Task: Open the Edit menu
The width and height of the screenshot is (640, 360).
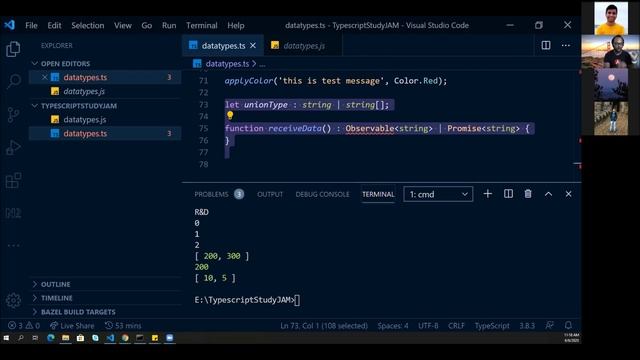Action: 54,25
